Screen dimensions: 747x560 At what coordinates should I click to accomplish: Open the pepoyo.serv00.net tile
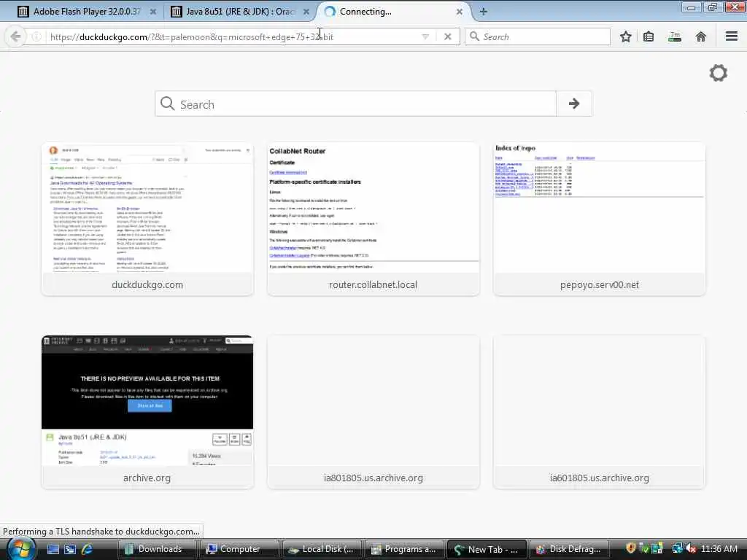pyautogui.click(x=600, y=219)
